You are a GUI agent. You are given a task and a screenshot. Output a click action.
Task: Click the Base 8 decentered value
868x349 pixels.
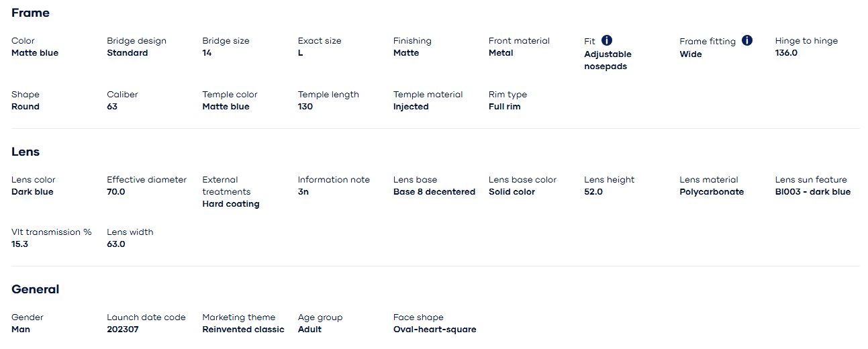coord(434,192)
